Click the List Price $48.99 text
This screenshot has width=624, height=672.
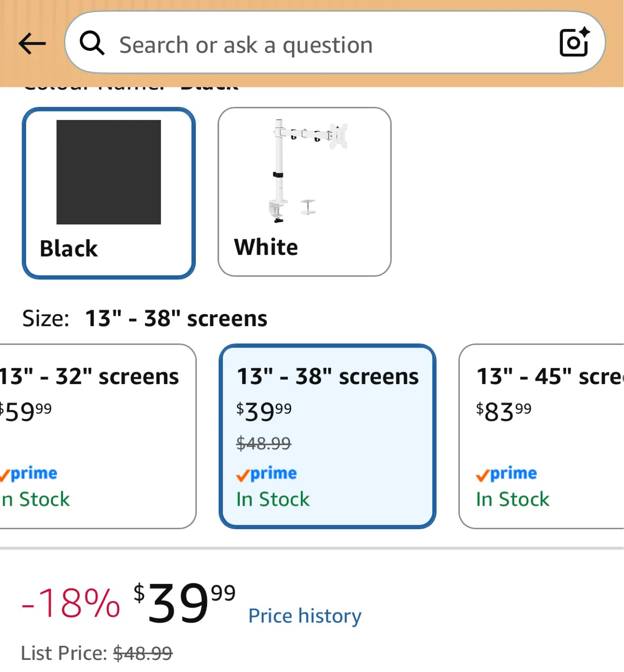tap(97, 653)
